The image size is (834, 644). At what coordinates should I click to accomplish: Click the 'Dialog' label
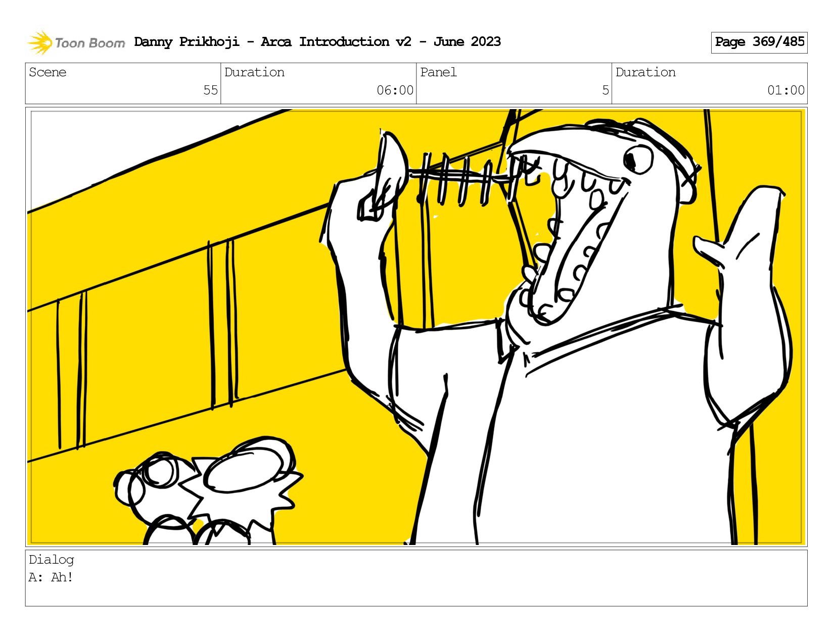(x=52, y=560)
